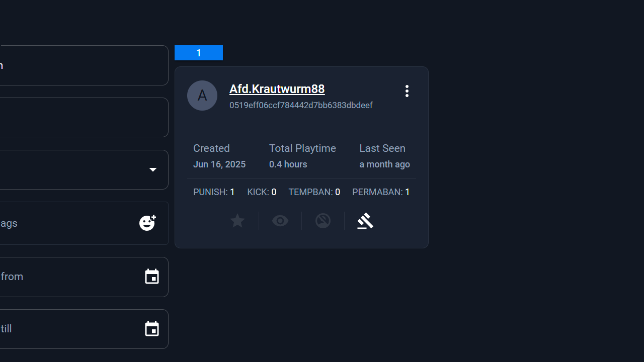Screen dimensions: 644x362
Task: Click the avatar circle with letter A
Action: (202, 96)
